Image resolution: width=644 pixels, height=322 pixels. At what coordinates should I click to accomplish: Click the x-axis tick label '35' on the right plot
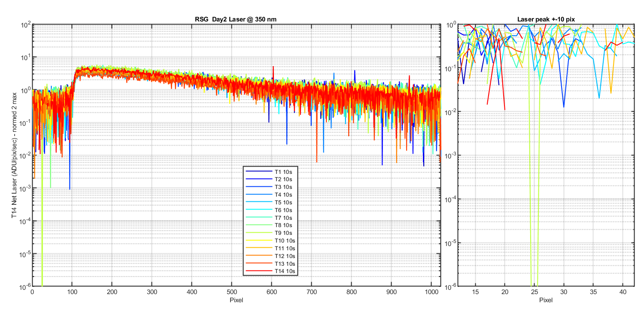click(593, 292)
